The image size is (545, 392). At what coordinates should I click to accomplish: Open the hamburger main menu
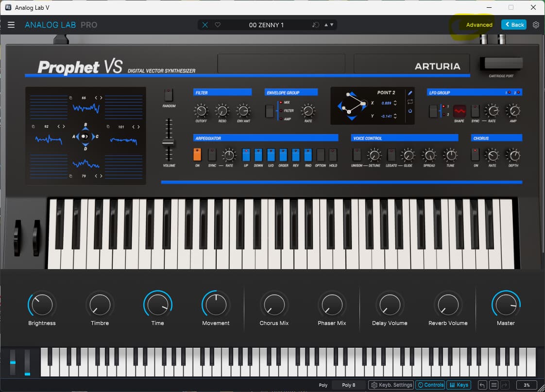click(11, 25)
